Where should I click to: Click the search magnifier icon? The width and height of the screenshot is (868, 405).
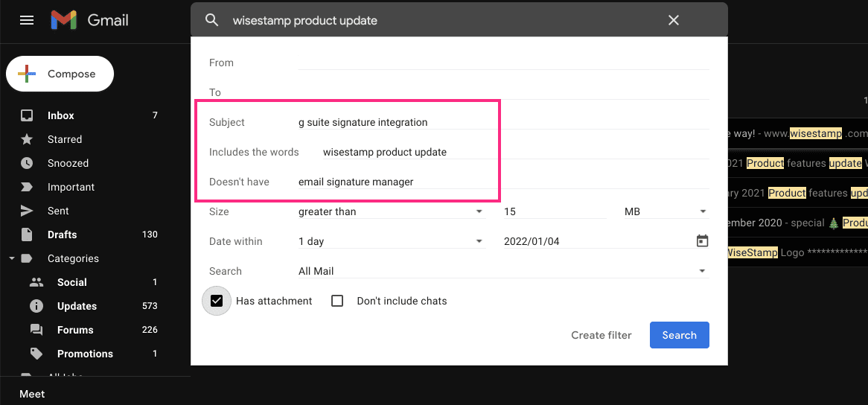pos(212,20)
